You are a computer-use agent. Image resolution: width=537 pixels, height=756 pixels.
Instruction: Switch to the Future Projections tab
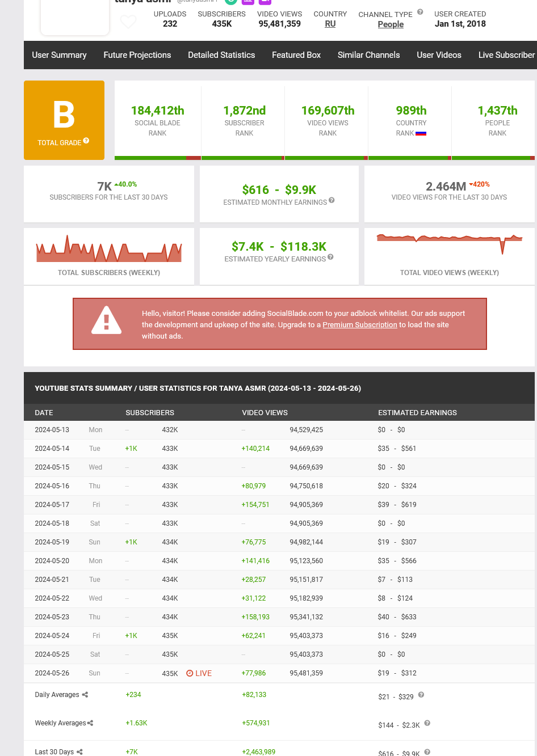[x=137, y=55]
